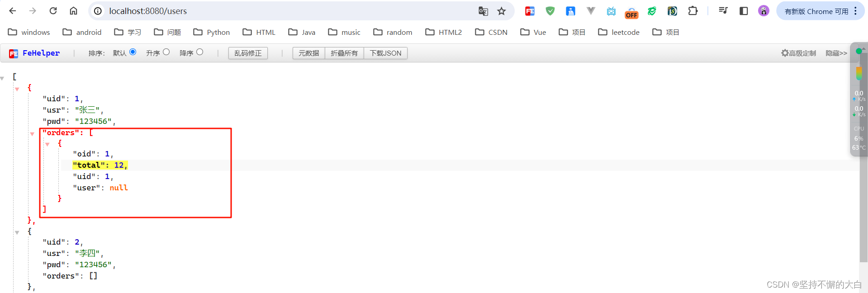This screenshot has width=868, height=293.
Task: Open the Extensions puzzle menu
Action: pos(693,11)
